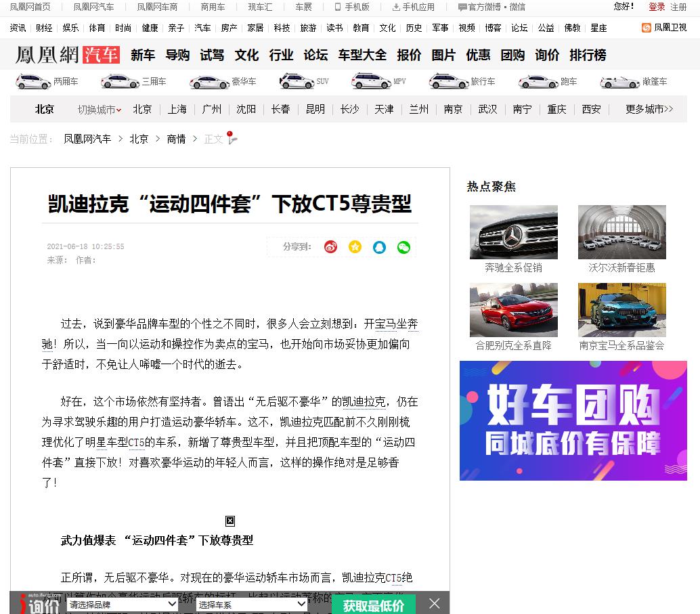This screenshot has height=614, width=700.
Task: Share article to Weibo icon
Action: [x=330, y=247]
